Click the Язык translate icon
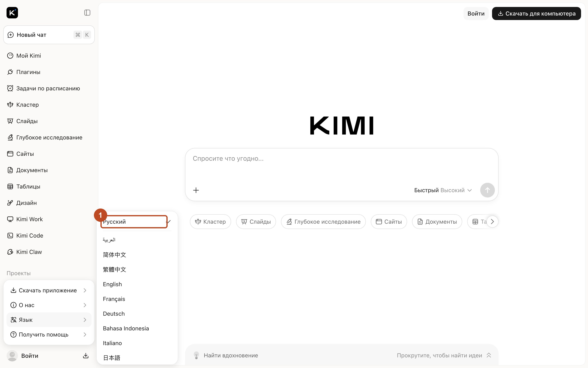The image size is (588, 368). click(14, 320)
